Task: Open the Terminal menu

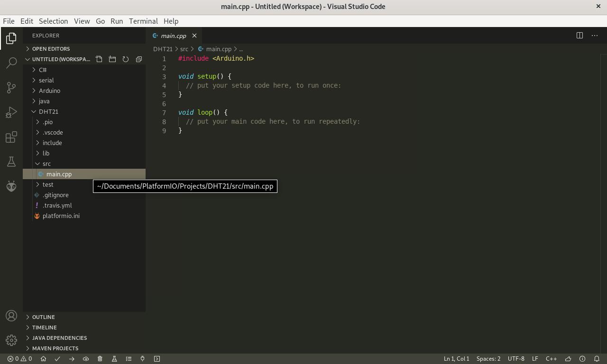Action: point(143,21)
